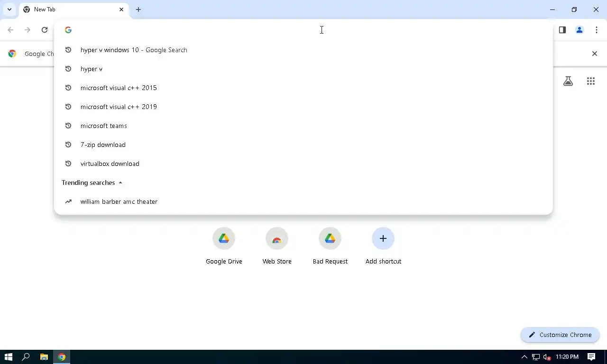Dismiss the Google Chrome info bar
Viewport: 607px width, 364px height.
coord(595,54)
